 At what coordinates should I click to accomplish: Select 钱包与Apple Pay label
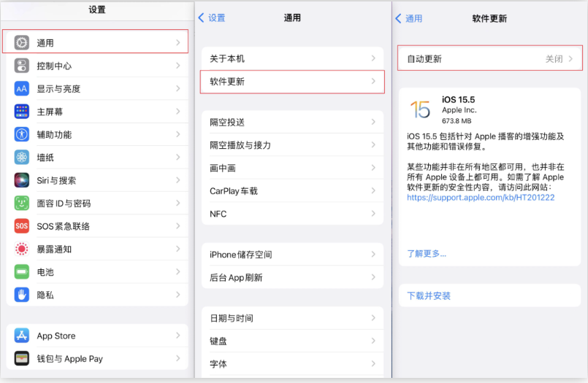tap(69, 359)
